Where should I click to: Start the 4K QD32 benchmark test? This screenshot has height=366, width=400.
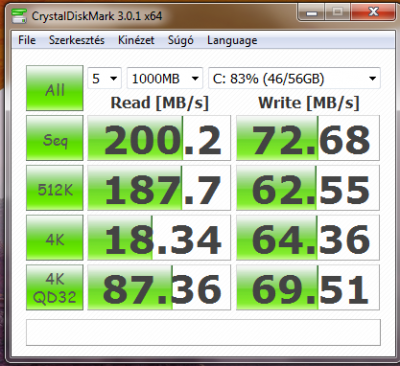pos(55,287)
